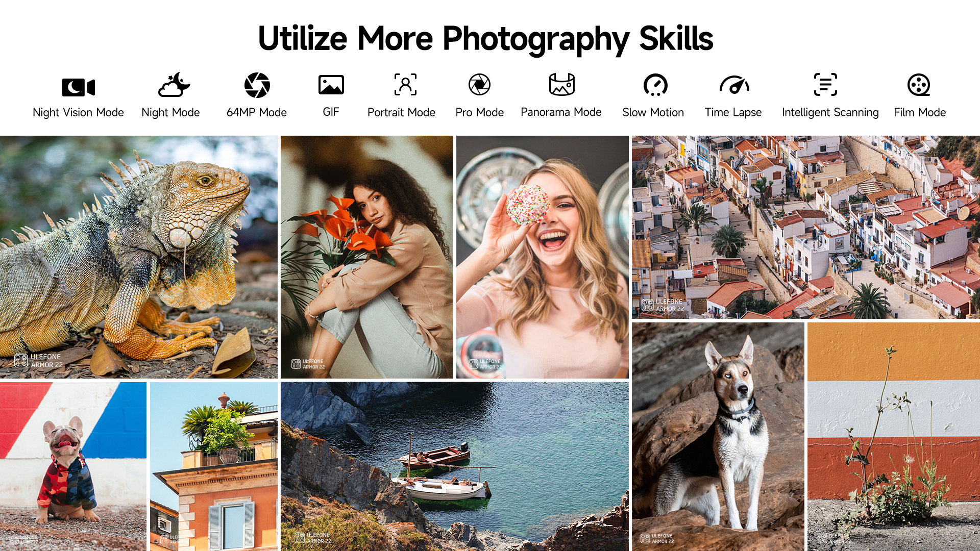Viewport: 980px width, 551px height.
Task: Click the Intelligent Scanning text label
Action: click(830, 112)
